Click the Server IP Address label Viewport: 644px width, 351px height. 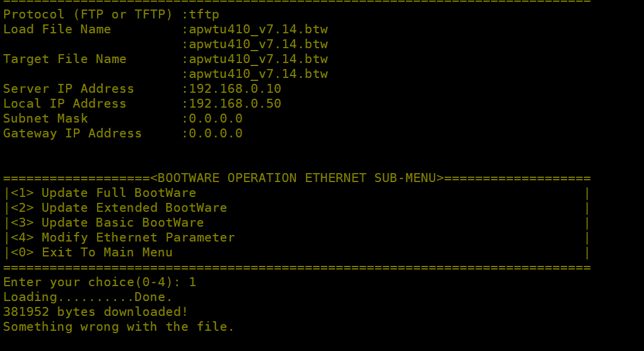(x=68, y=89)
